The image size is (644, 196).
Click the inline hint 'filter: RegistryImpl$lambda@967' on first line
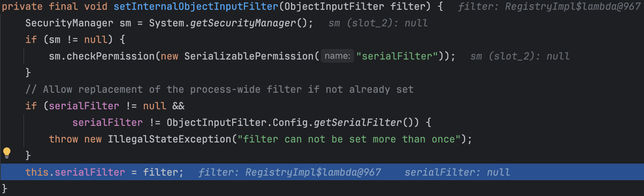[549, 6]
